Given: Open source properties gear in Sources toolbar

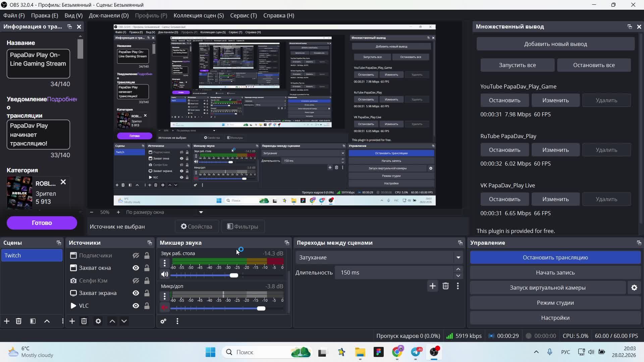Looking at the screenshot, I should coord(98,321).
